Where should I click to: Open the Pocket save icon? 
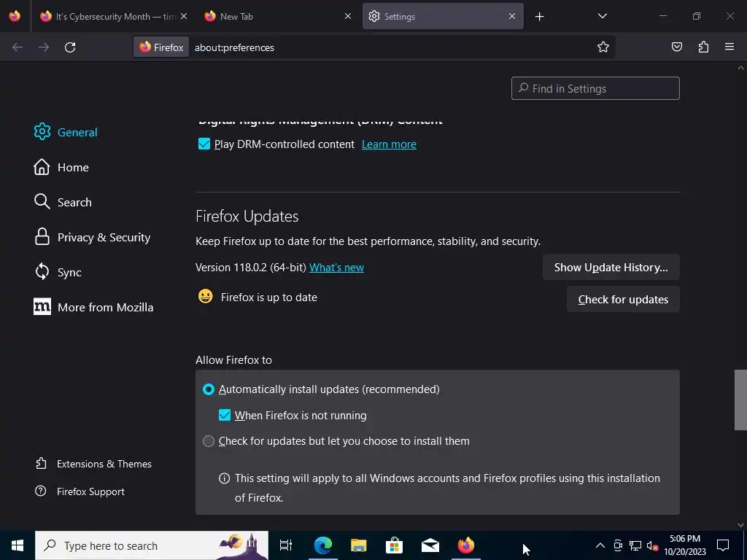tap(677, 47)
